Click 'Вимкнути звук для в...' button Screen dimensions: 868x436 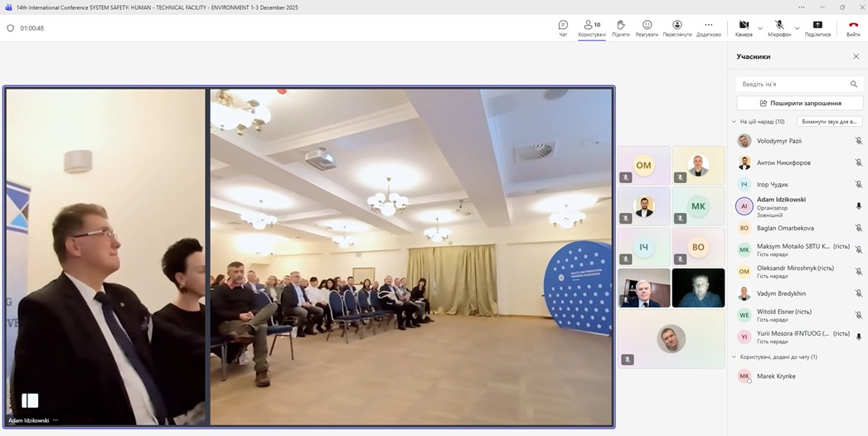(x=829, y=122)
